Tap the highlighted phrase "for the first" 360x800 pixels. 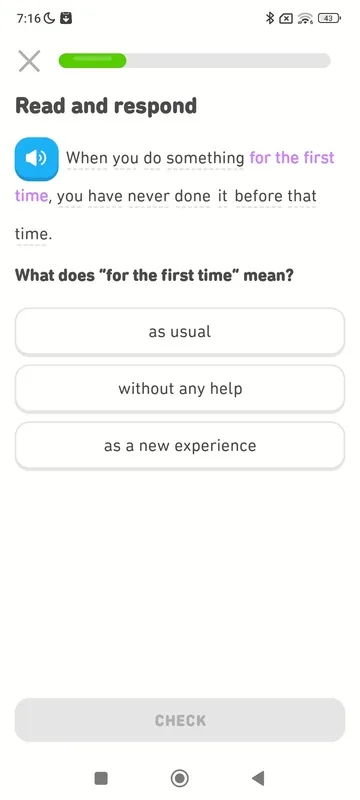(292, 158)
